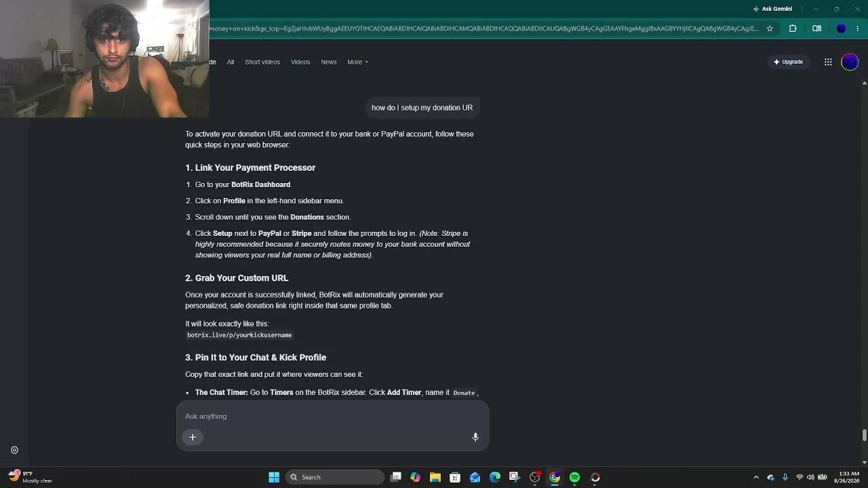Open the Chrome three-dot menu

[x=859, y=28]
